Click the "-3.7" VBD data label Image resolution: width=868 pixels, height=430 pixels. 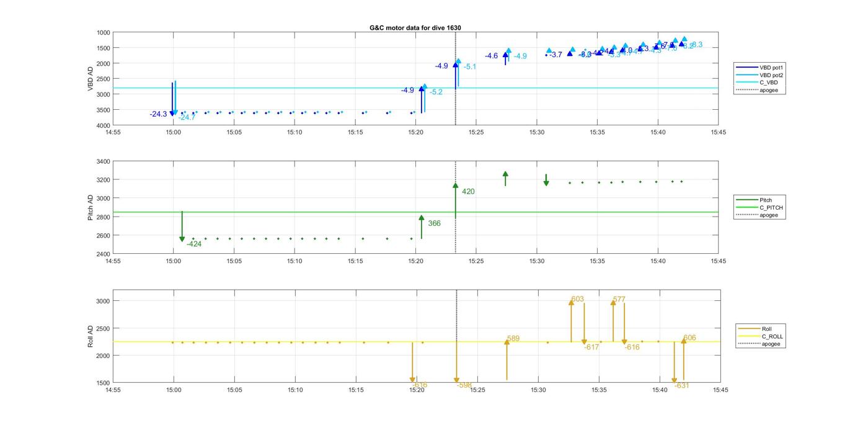pyautogui.click(x=556, y=55)
